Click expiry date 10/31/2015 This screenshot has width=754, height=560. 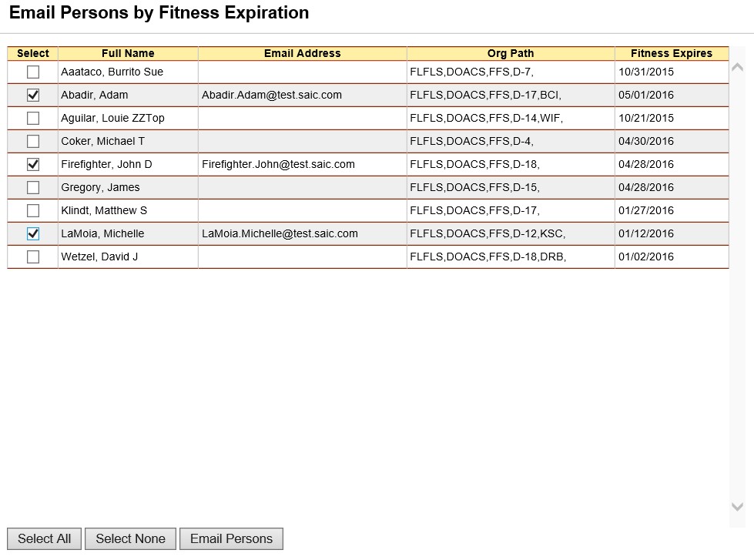point(646,72)
